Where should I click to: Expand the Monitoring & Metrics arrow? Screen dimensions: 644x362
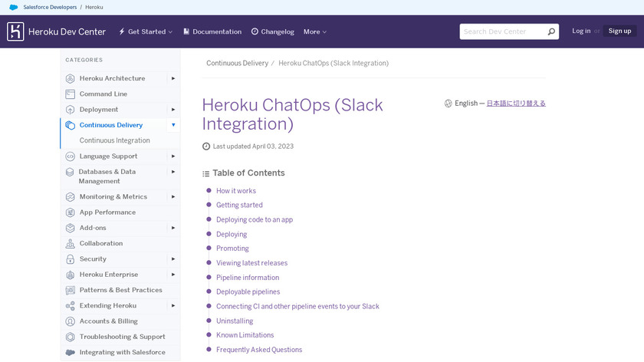(173, 197)
